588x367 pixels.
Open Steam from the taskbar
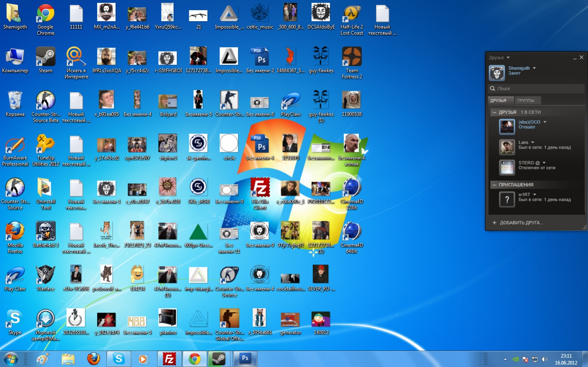click(219, 359)
